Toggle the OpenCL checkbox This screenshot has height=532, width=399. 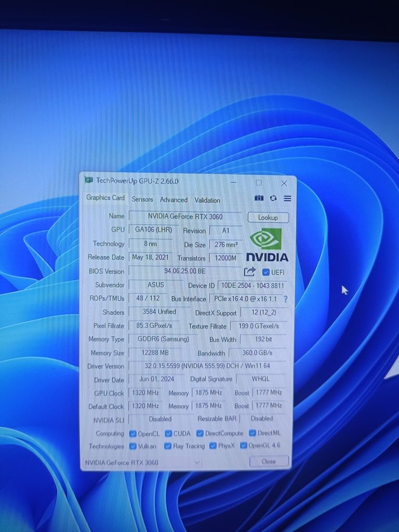coord(133,434)
